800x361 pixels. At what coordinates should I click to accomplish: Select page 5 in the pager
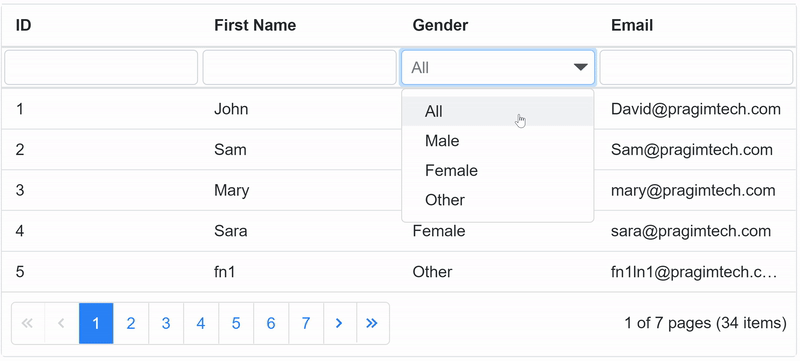coord(236,323)
